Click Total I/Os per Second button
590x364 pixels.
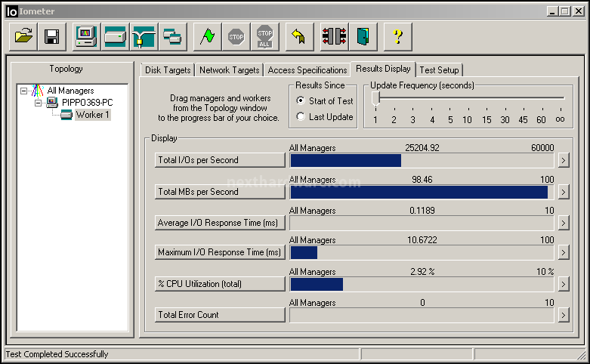[x=220, y=160]
